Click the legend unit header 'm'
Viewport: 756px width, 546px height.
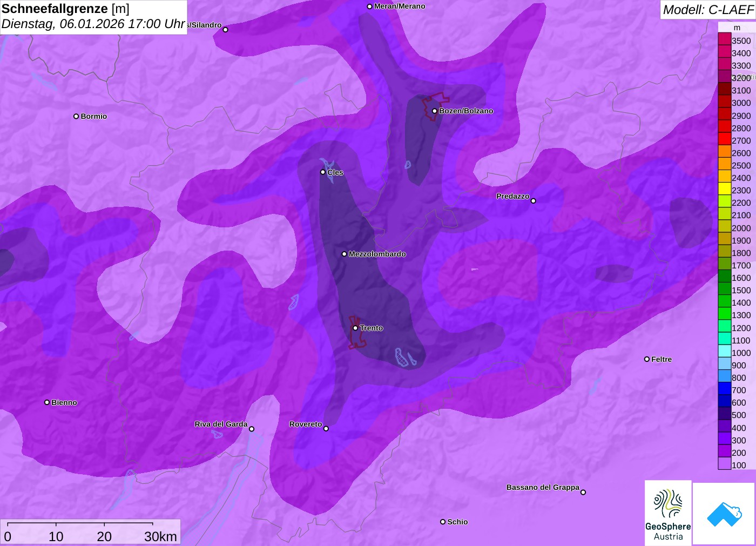click(x=737, y=28)
